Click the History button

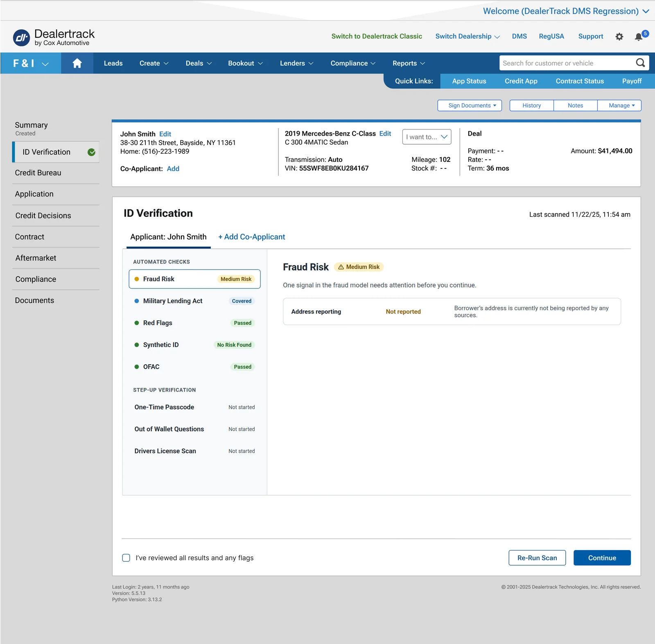(531, 105)
